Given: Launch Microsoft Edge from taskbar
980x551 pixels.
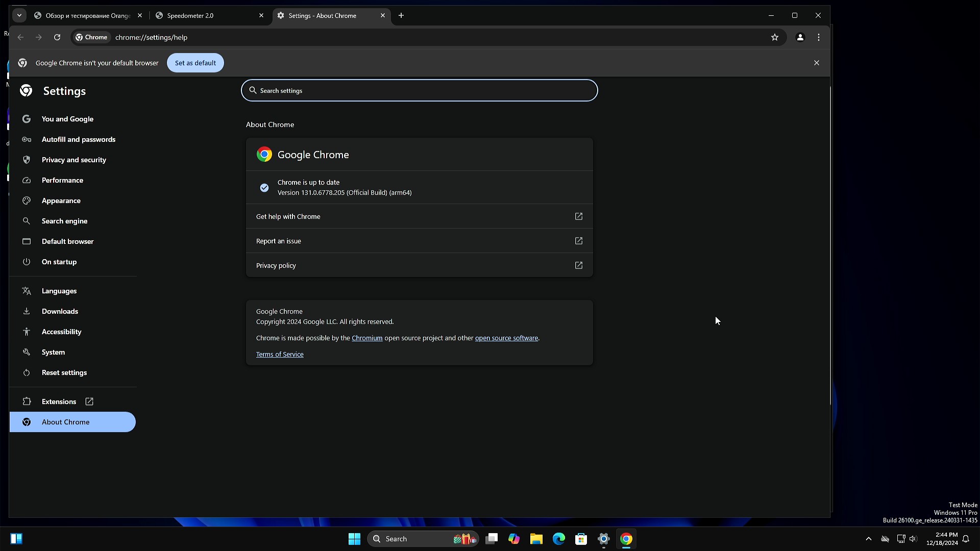Looking at the screenshot, I should coord(558,539).
